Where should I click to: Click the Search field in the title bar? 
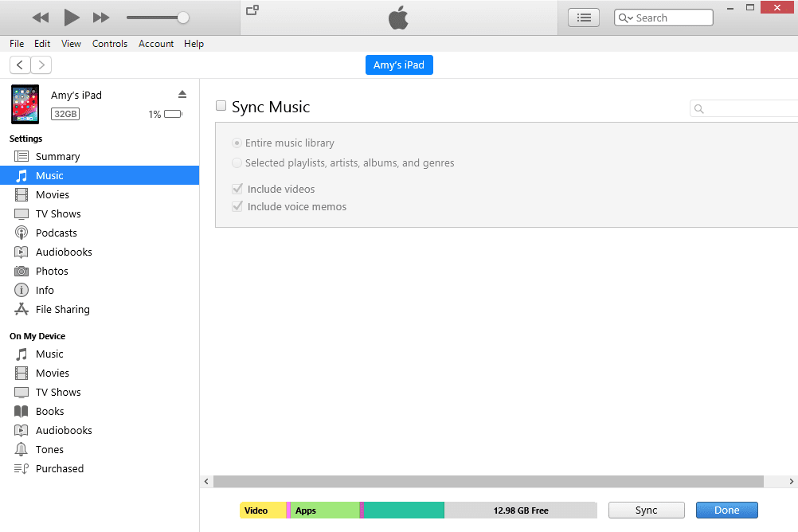pyautogui.click(x=663, y=18)
